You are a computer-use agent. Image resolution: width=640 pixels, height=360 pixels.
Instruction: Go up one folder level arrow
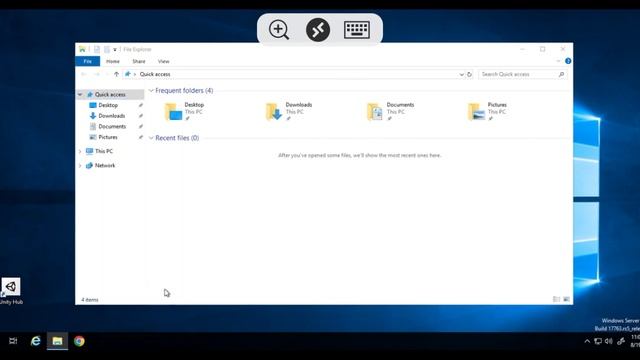pos(116,74)
